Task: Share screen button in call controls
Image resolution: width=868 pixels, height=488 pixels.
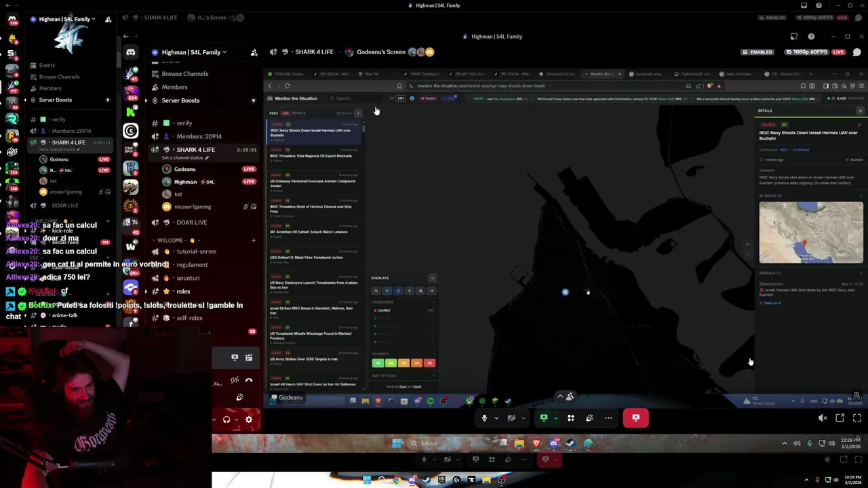Action: point(543,418)
